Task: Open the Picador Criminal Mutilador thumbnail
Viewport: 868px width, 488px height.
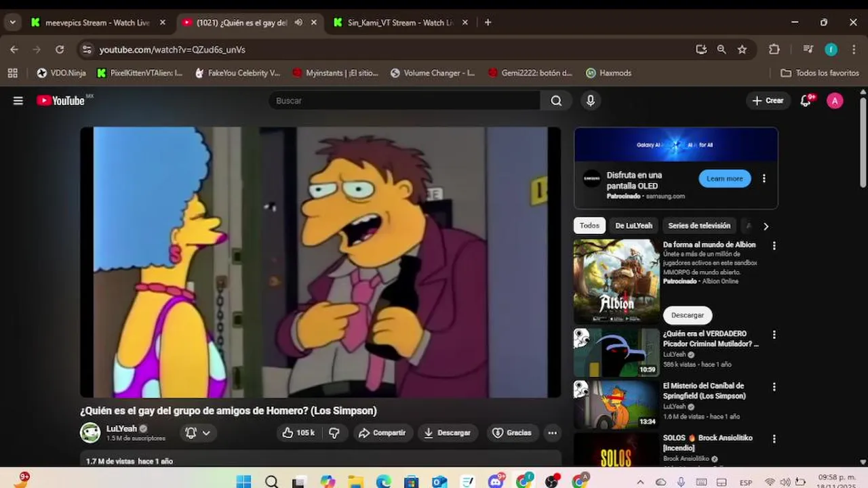Action: pyautogui.click(x=616, y=352)
